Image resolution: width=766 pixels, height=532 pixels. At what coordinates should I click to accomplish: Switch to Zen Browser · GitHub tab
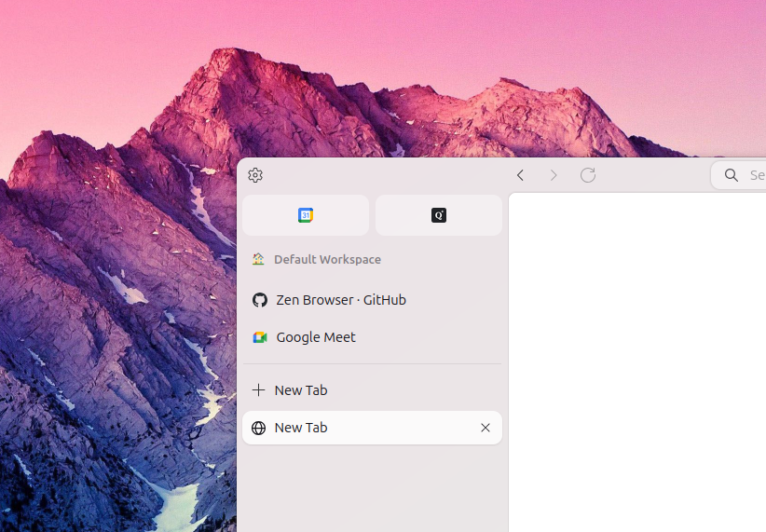pyautogui.click(x=372, y=300)
